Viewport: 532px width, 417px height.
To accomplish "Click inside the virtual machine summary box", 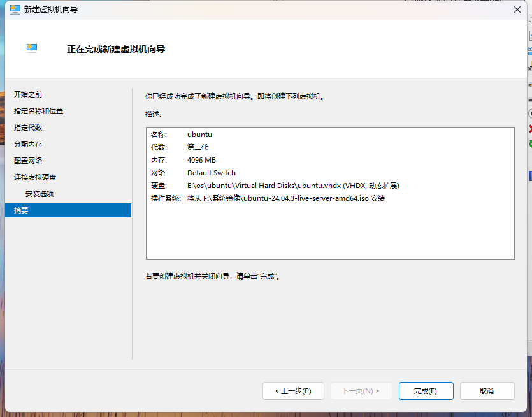I will 329,191.
